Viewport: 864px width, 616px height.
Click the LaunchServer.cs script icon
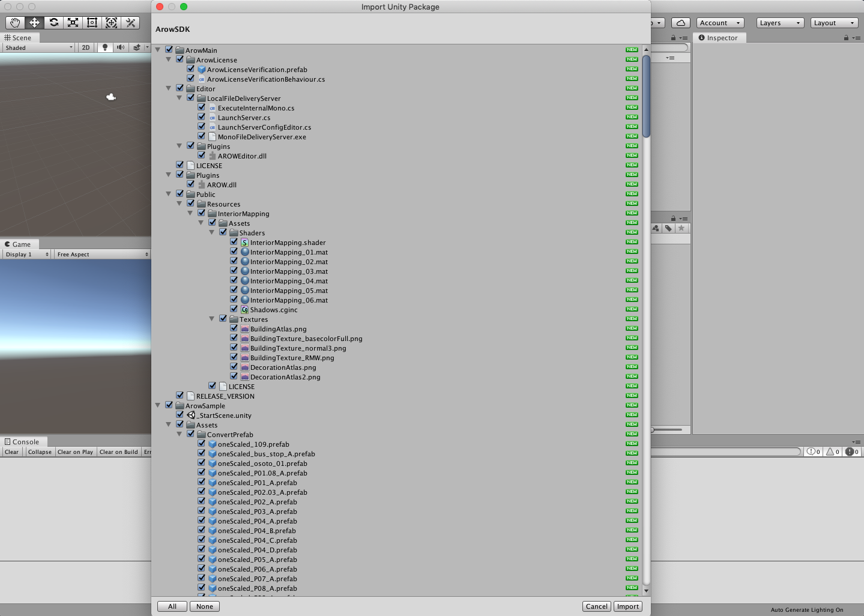pos(213,118)
